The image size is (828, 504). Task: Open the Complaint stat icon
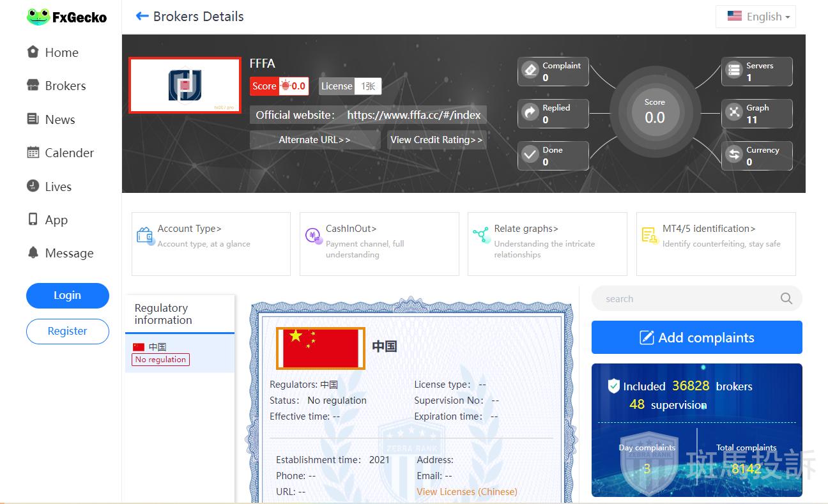pyautogui.click(x=530, y=70)
